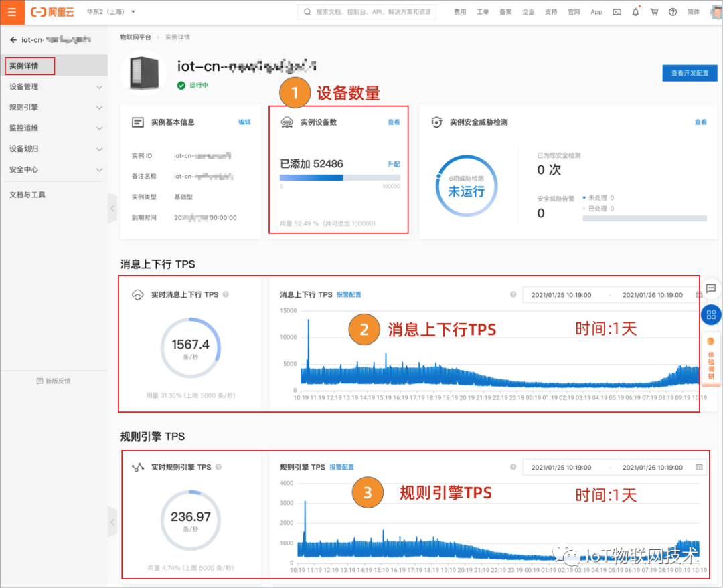Switch language via 简体

[x=693, y=12]
